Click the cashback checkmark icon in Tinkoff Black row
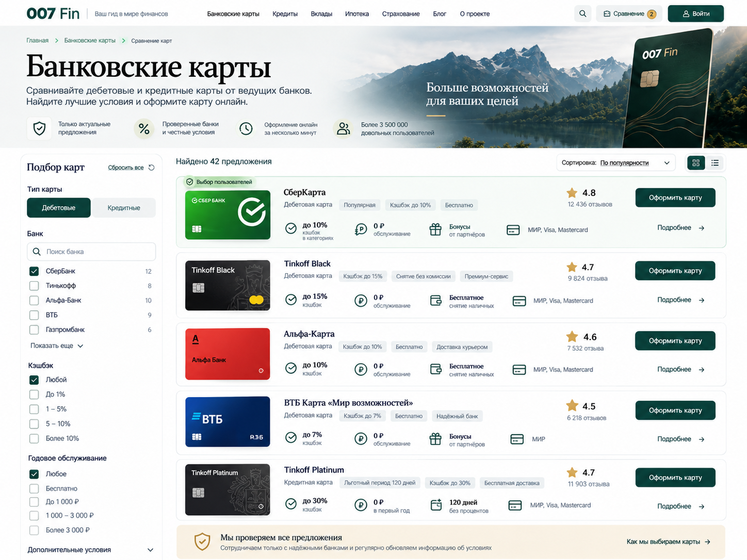The width and height of the screenshot is (747, 560). (291, 300)
